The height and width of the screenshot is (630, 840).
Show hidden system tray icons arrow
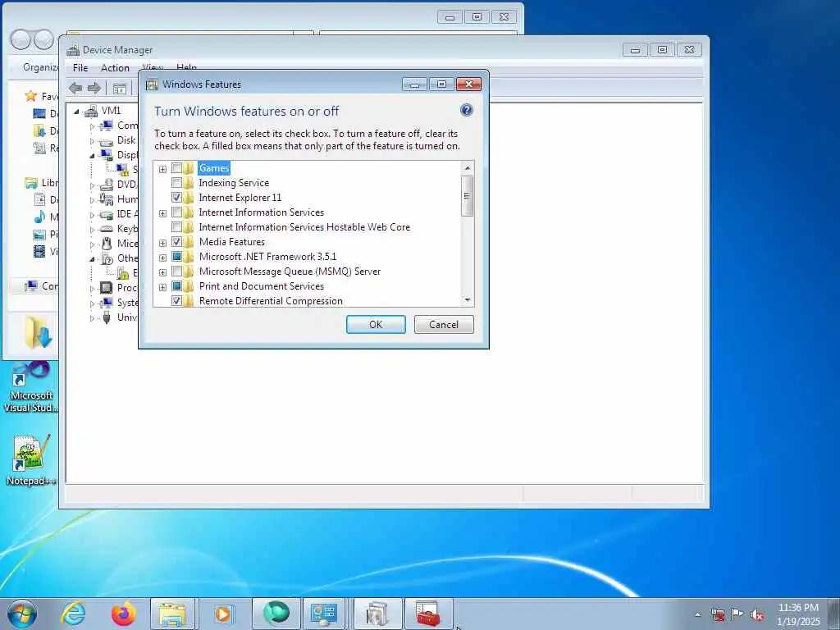[697, 615]
